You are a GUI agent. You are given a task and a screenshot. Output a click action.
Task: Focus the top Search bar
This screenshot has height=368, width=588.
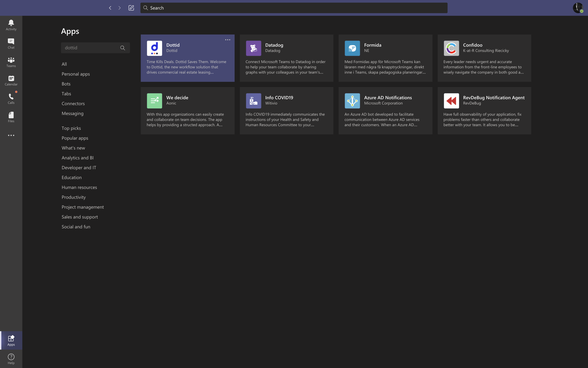point(294,8)
